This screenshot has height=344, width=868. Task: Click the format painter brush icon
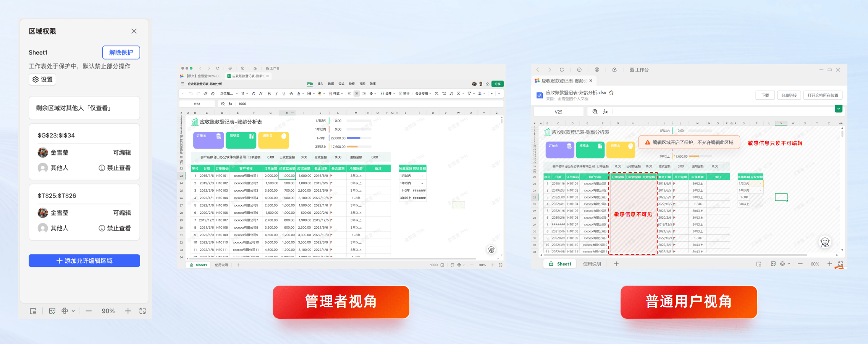(205, 94)
